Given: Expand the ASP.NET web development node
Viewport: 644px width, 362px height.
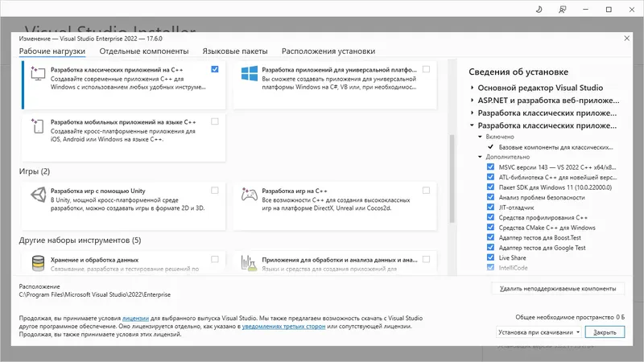Looking at the screenshot, I should click(x=472, y=101).
